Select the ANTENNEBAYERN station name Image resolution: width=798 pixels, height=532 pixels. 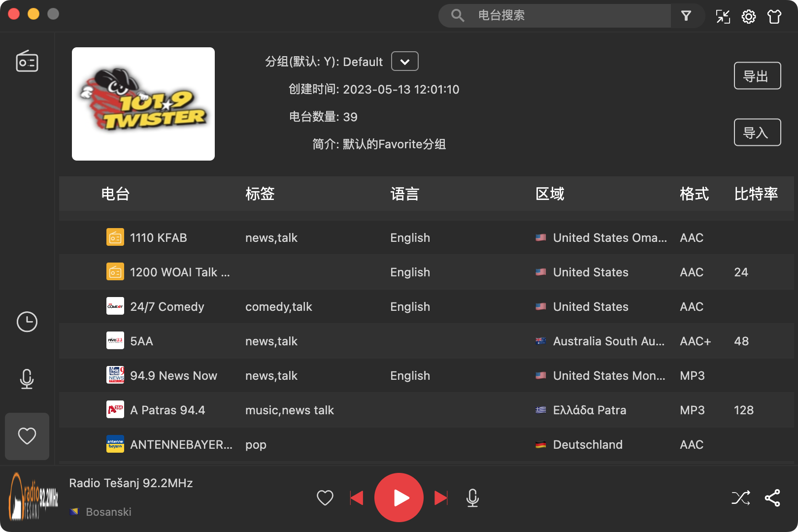point(181,445)
